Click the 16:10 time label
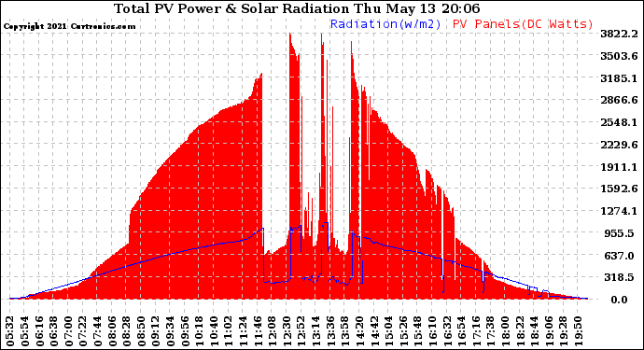 click(x=433, y=331)
